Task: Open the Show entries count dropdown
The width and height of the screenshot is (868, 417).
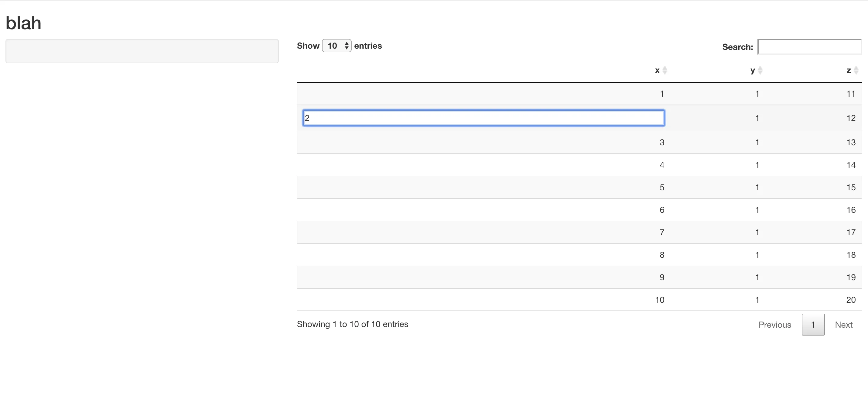Action: coord(336,46)
